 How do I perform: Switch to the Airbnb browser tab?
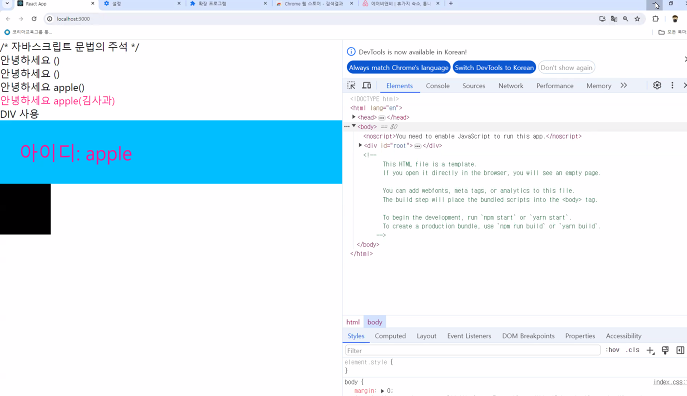click(400, 4)
